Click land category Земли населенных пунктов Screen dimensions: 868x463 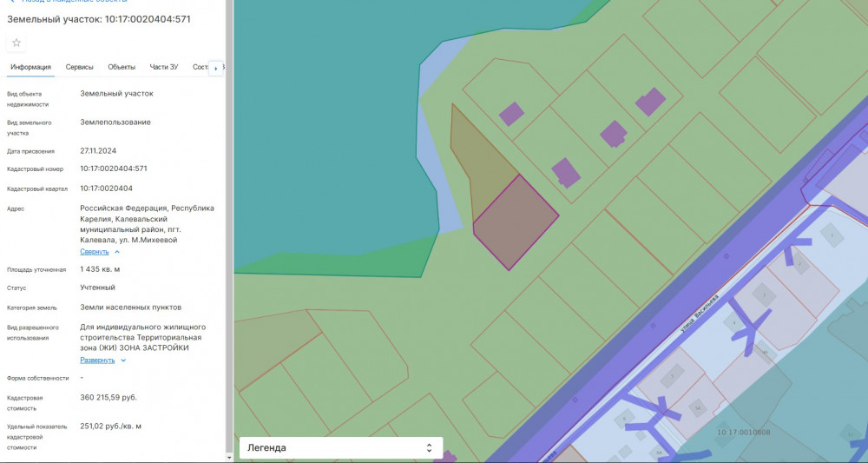pos(131,308)
